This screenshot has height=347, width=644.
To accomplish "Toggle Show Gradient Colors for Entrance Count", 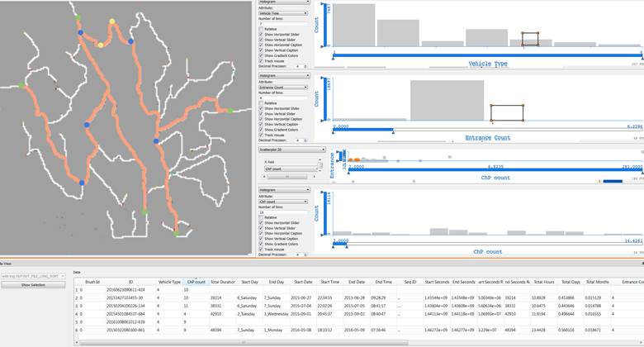I will coord(261,130).
